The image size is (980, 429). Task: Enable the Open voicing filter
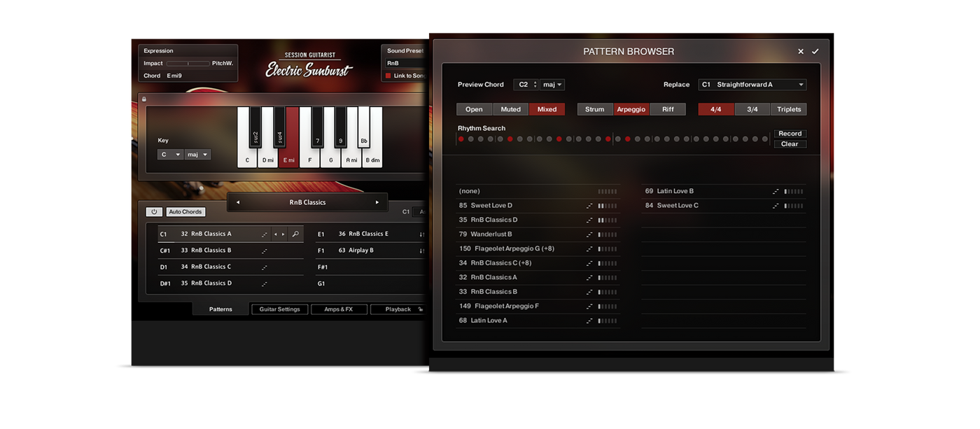tap(474, 109)
